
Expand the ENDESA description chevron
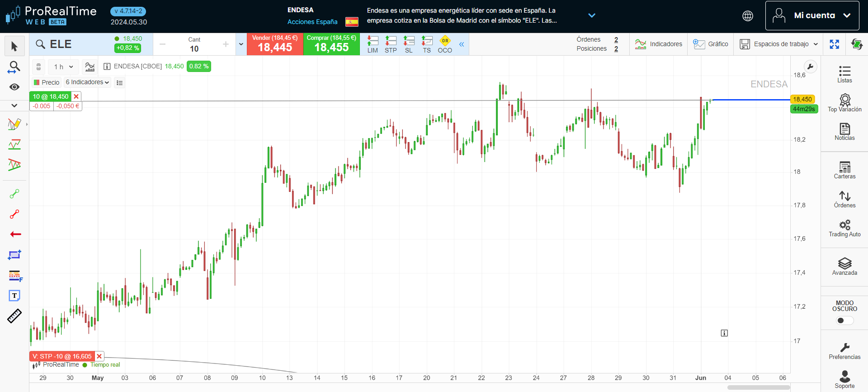click(592, 15)
